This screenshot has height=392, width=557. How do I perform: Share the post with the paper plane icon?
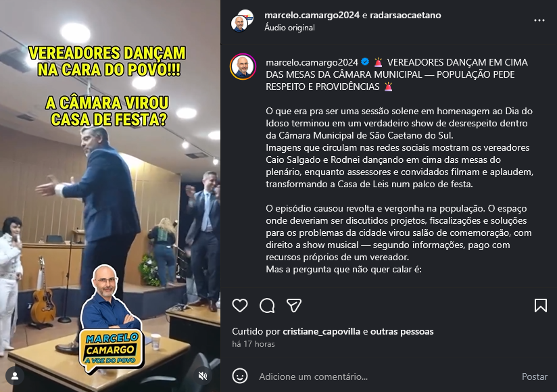[x=294, y=305]
